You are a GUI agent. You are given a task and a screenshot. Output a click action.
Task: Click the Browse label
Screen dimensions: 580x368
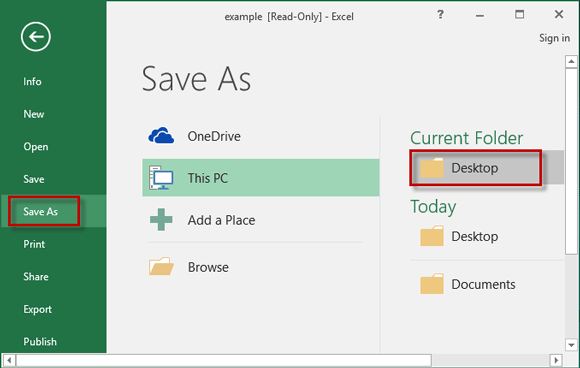pos(208,267)
